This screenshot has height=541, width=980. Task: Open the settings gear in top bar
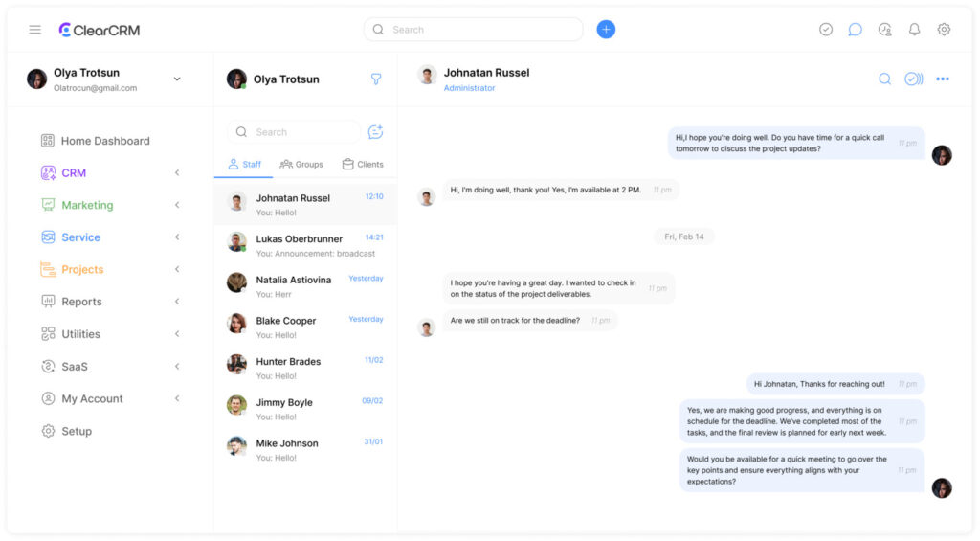pyautogui.click(x=944, y=30)
